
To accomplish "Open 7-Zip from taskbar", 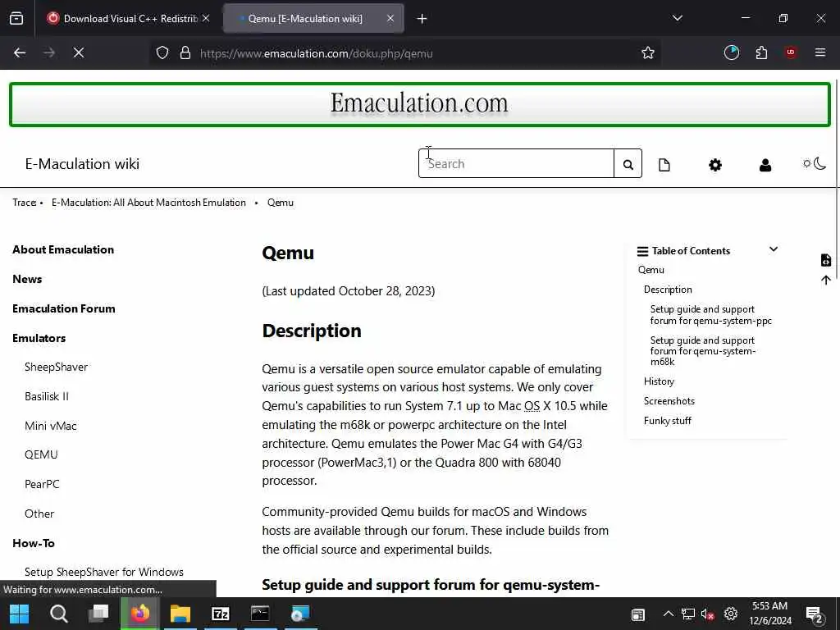I will pyautogui.click(x=220, y=614).
